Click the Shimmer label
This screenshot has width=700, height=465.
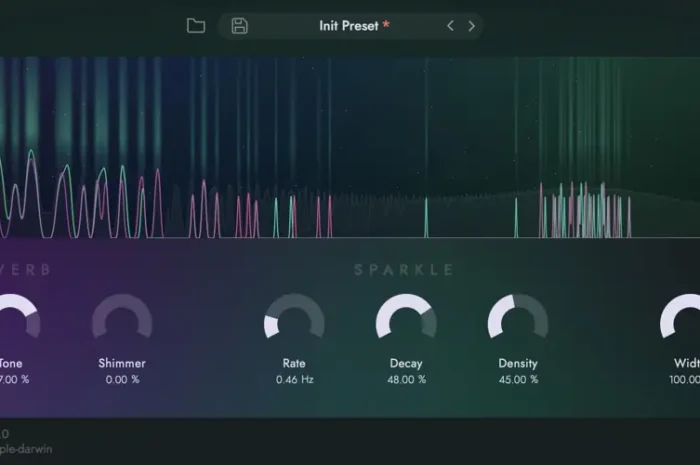tap(122, 363)
